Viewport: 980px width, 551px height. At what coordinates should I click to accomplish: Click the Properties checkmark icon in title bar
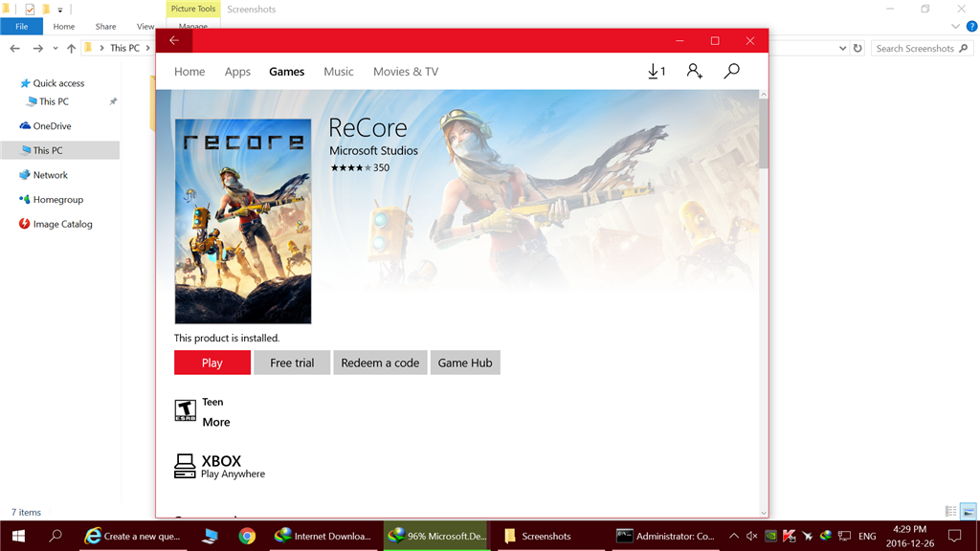click(x=30, y=10)
